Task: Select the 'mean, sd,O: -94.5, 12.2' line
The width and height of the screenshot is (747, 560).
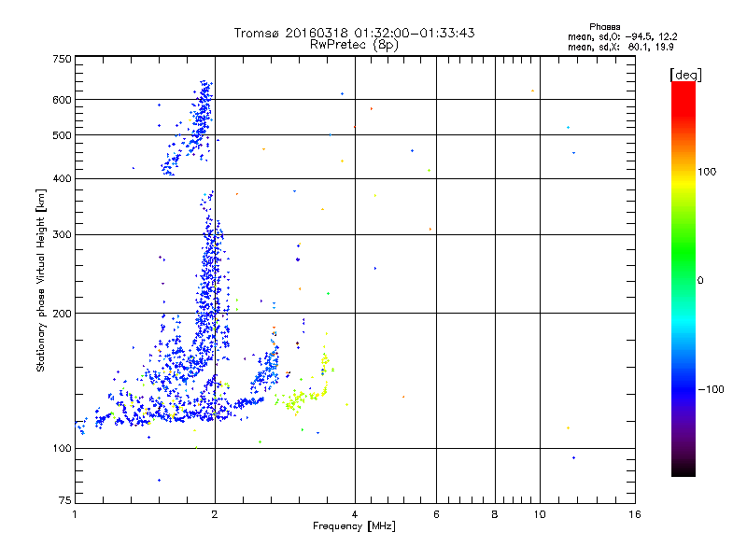Action: tap(622, 36)
